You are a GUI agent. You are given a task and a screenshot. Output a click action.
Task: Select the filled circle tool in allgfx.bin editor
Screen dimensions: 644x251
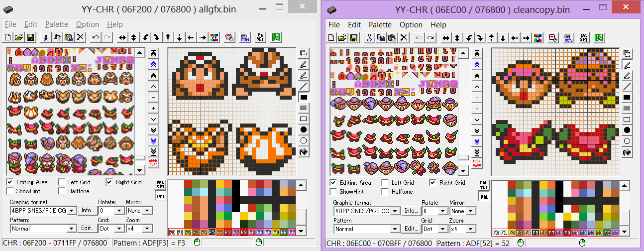tap(304, 130)
